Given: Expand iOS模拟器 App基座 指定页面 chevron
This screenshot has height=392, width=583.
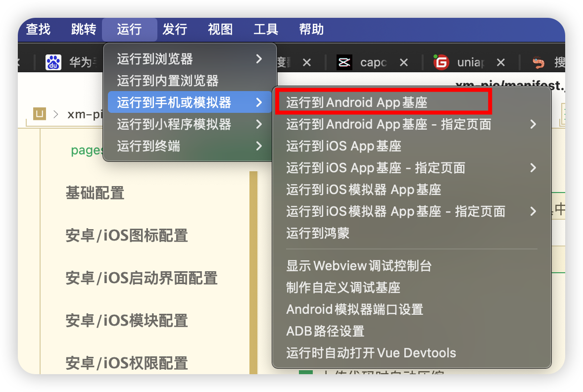Looking at the screenshot, I should pos(533,211).
